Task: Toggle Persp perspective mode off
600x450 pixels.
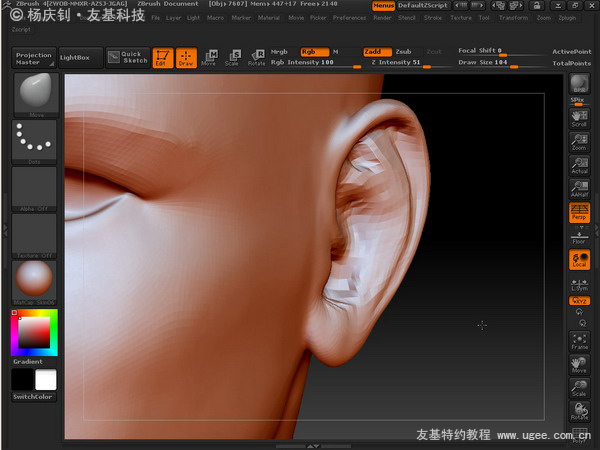Action: [579, 212]
